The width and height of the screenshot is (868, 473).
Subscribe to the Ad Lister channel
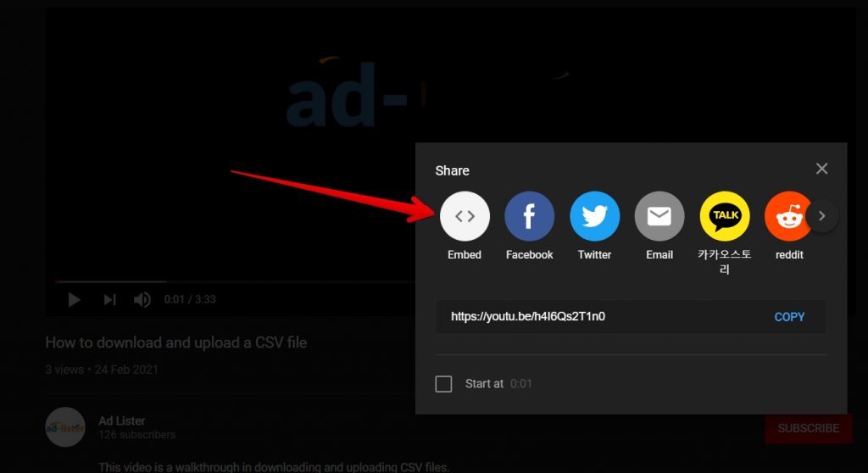(x=808, y=428)
